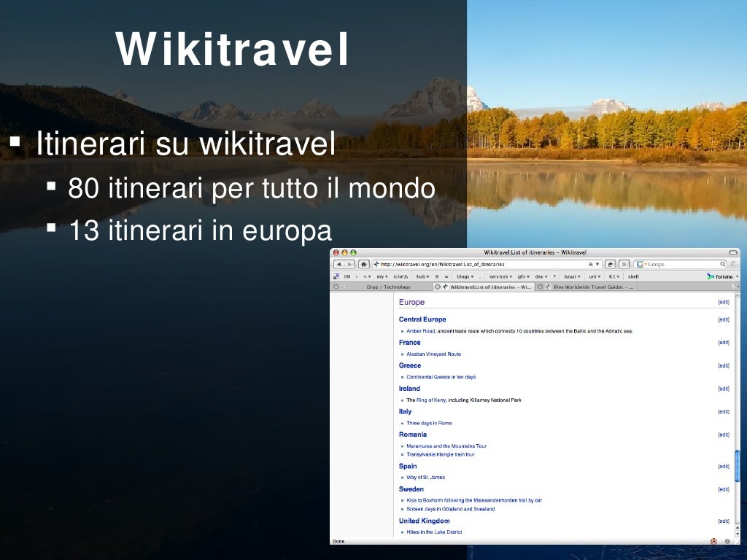The width and height of the screenshot is (747, 560).
Task: Open the Kisa to Boxholm trail link
Action: click(474, 500)
